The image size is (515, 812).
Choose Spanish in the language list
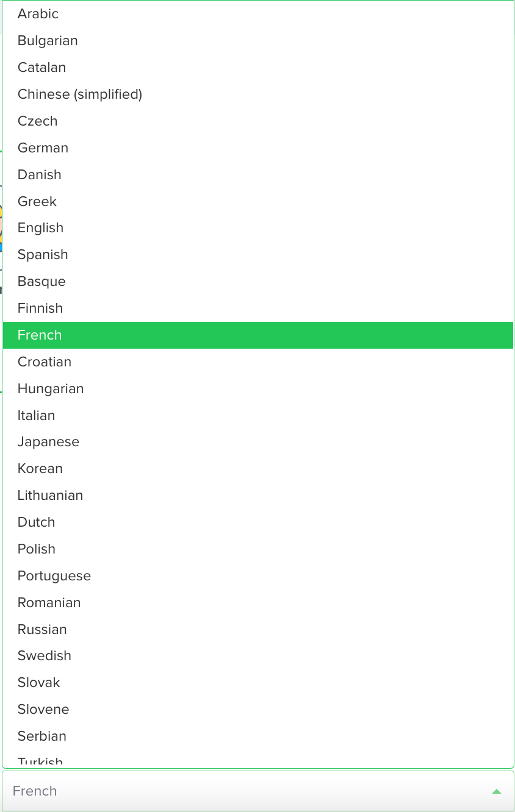[x=257, y=254]
